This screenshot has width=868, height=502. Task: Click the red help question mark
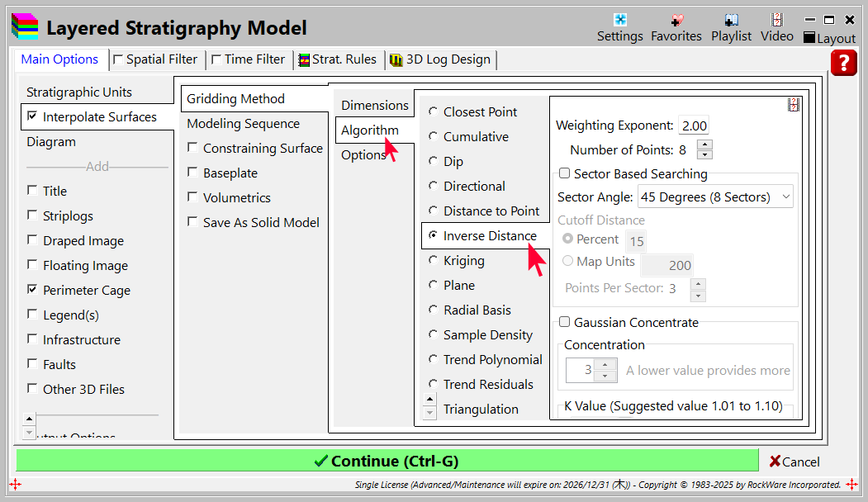(843, 63)
